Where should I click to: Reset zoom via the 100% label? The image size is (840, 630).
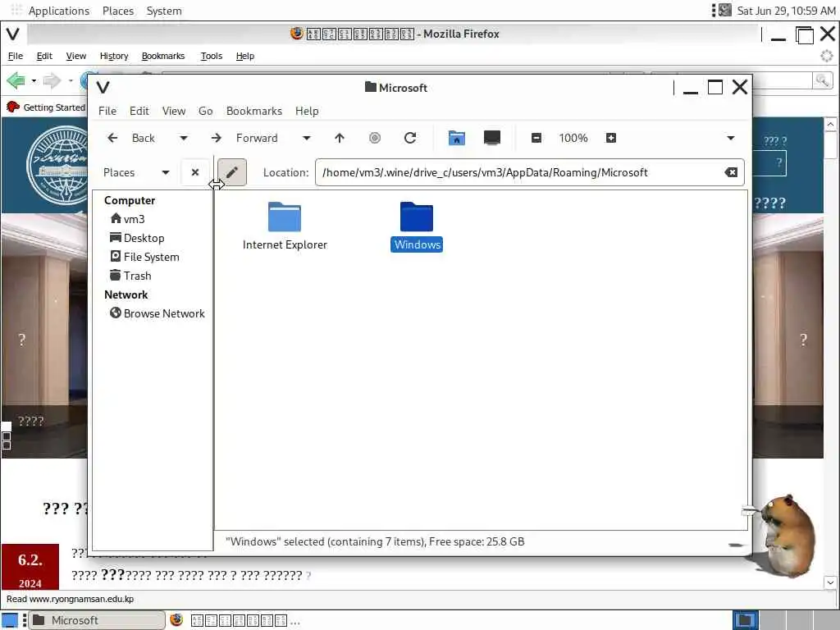[573, 138]
